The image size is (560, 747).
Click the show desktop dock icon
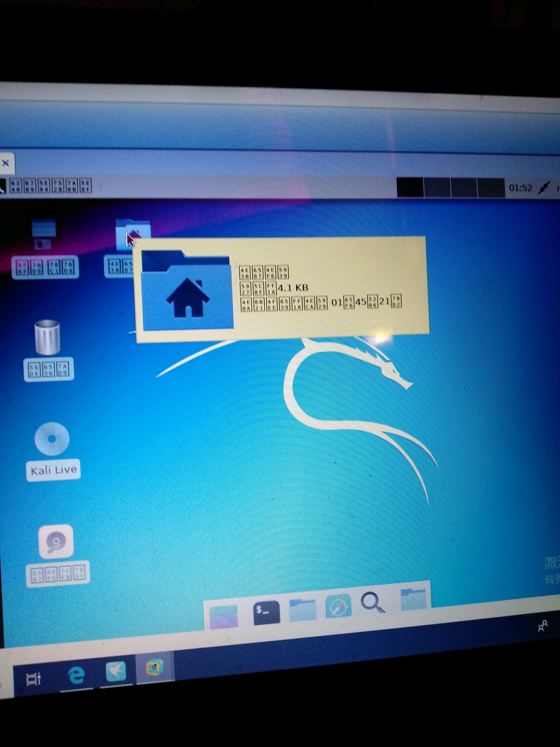coord(223,617)
